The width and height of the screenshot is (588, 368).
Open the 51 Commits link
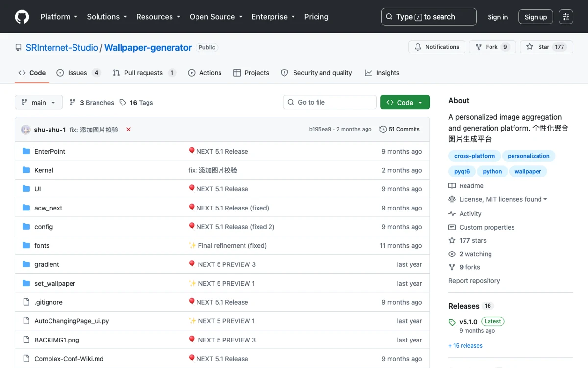(x=400, y=130)
